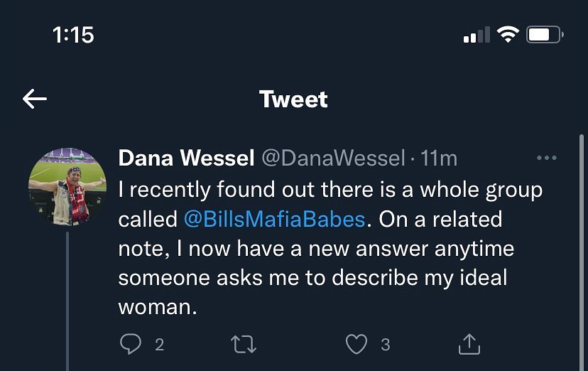Open Dana Wessel's profile picture
This screenshot has height=371, width=588.
click(x=67, y=186)
